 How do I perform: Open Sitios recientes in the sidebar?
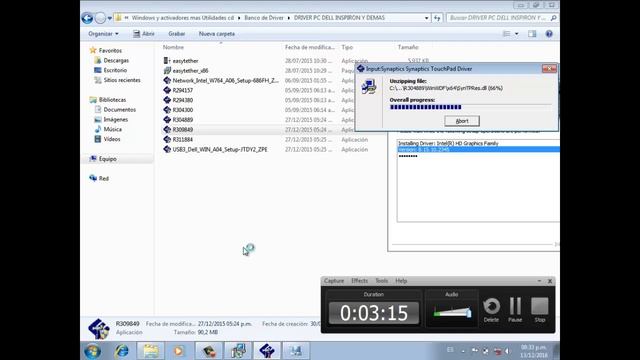pyautogui.click(x=117, y=80)
